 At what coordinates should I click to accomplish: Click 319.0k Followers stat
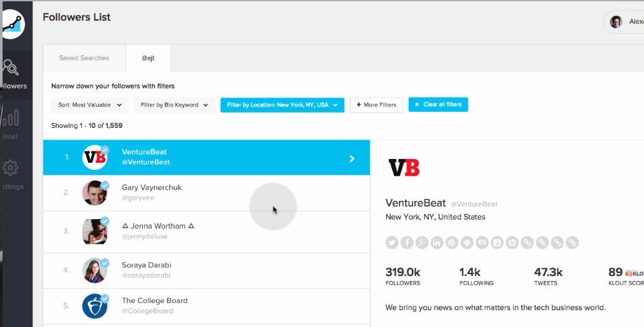403,276
